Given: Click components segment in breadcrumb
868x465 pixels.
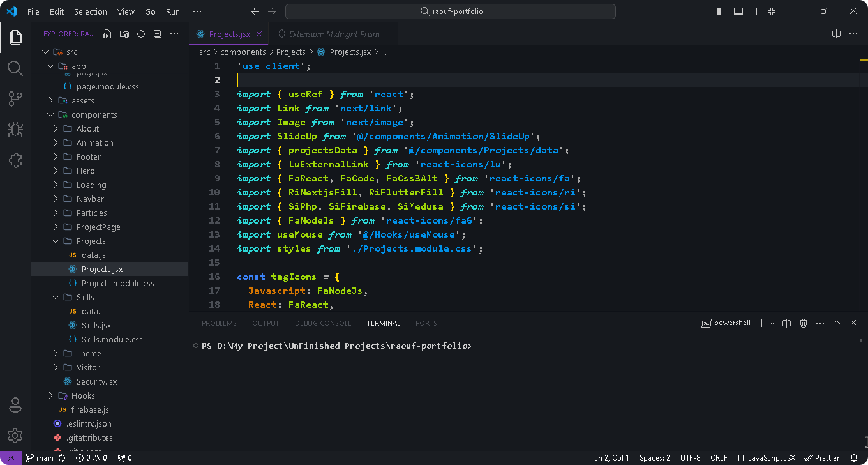Looking at the screenshot, I should tap(243, 52).
